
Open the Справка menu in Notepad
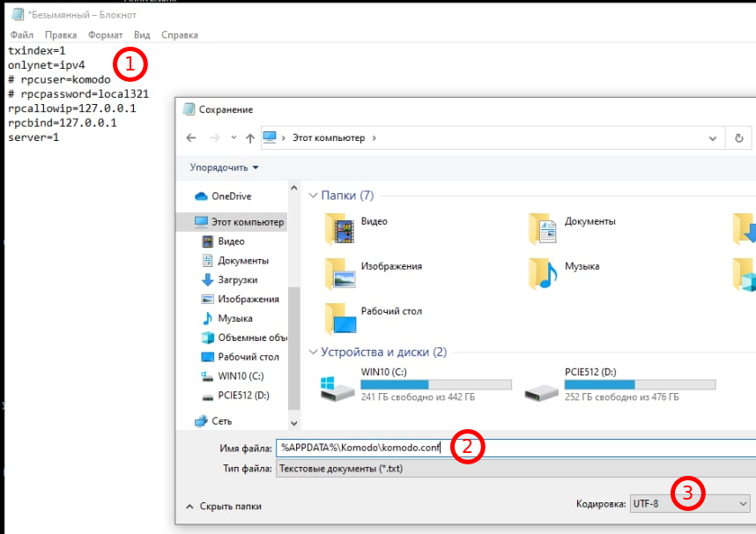pyautogui.click(x=180, y=34)
